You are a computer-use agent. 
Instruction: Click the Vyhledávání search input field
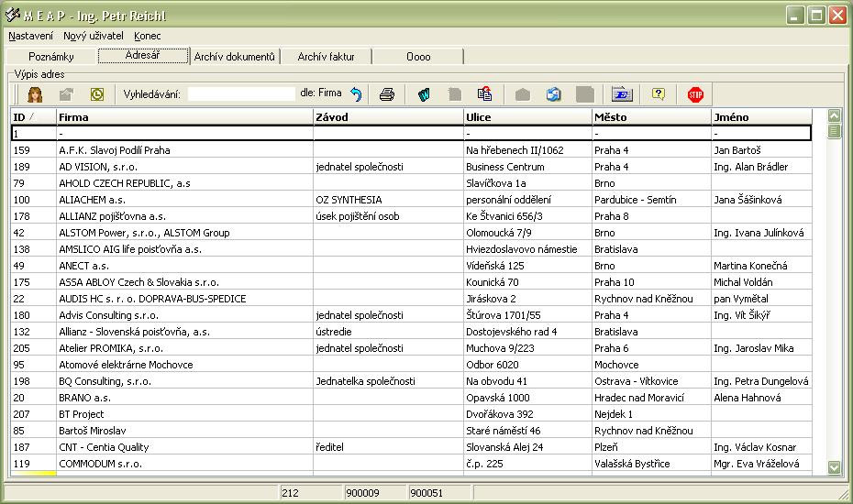[x=241, y=94]
